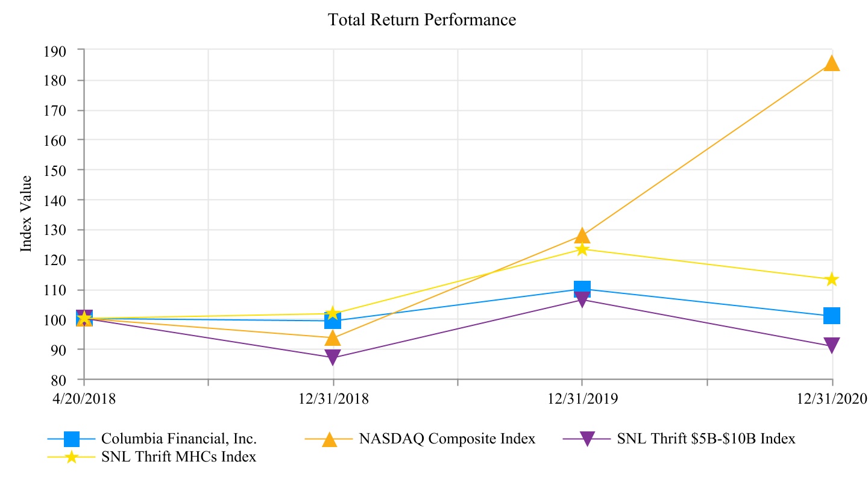
Task: Click the 12/31/2019 x-axis date label
Action: pos(582,399)
